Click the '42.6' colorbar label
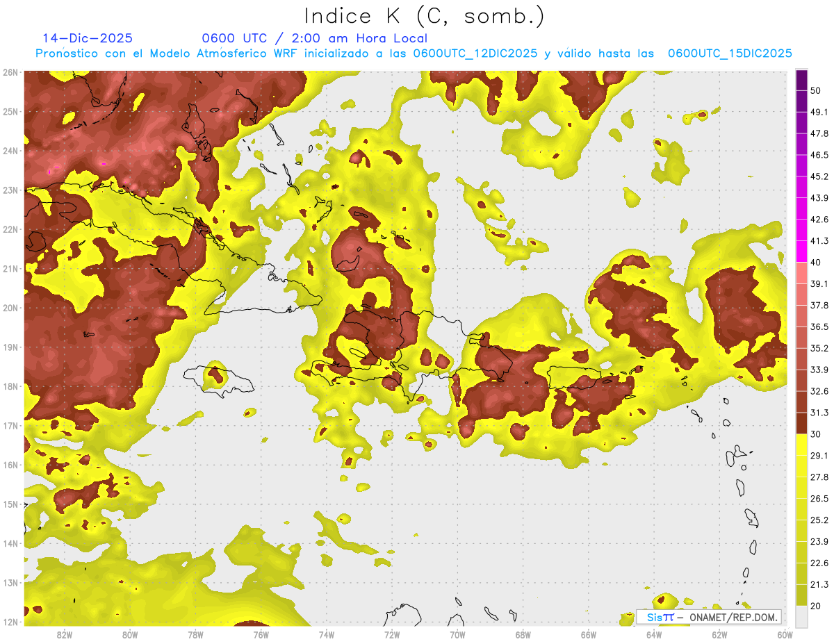Viewport: 834px width, 644px height. (x=819, y=220)
